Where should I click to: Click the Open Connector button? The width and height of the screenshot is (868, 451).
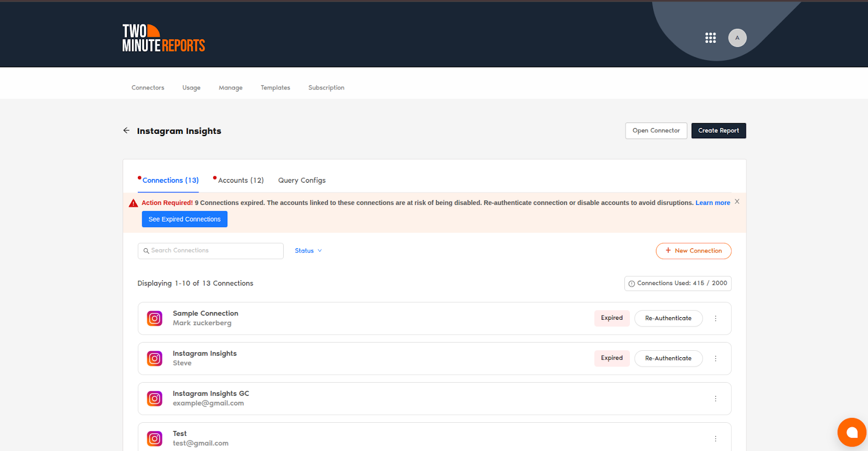656,131
